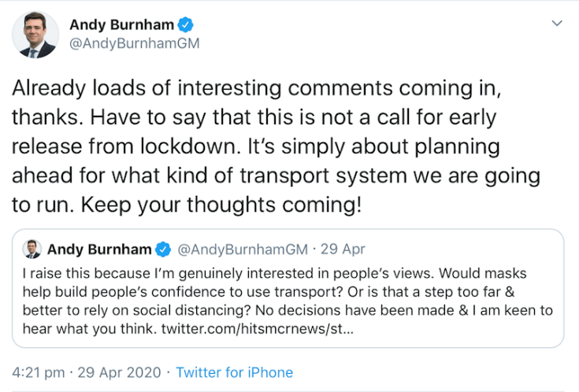The height and width of the screenshot is (392, 579).
Task: Click the Andy Burnham name in the quoted tweet
Action: click(x=99, y=250)
